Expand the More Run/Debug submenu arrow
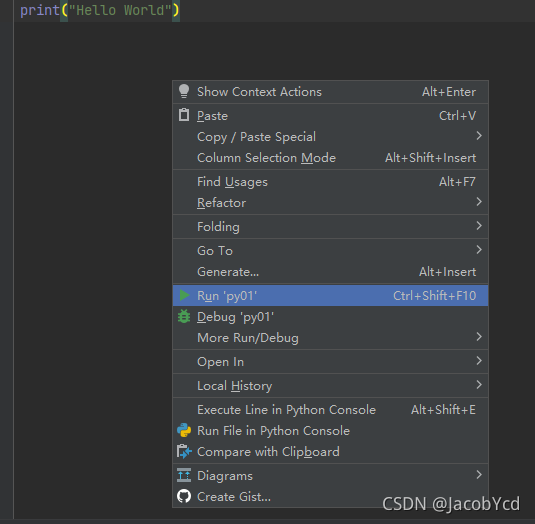 pos(479,337)
